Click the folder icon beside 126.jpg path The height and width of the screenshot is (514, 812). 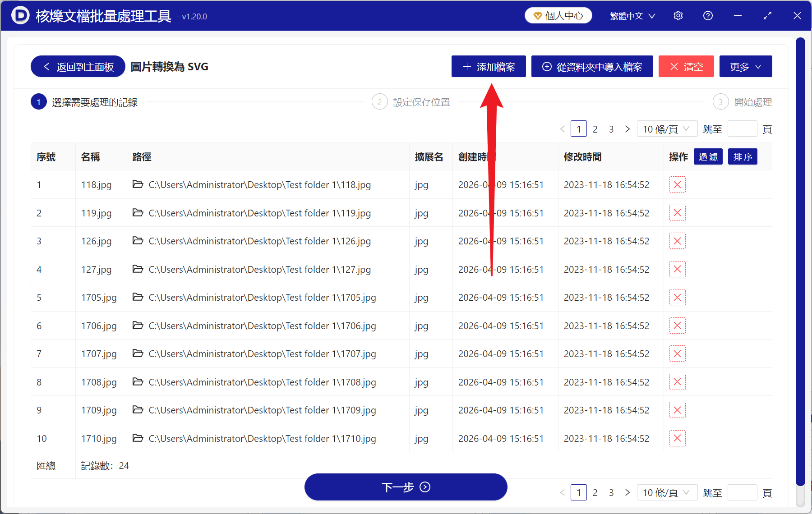(x=138, y=241)
